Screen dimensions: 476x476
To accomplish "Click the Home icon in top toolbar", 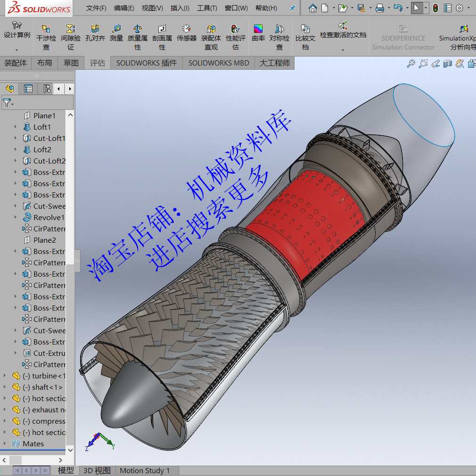I will 312,8.
